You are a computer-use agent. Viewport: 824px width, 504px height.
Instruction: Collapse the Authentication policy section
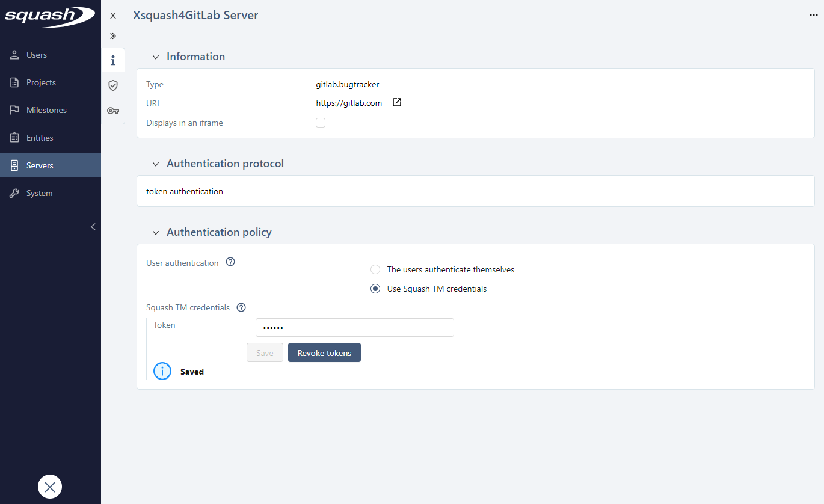click(x=155, y=232)
